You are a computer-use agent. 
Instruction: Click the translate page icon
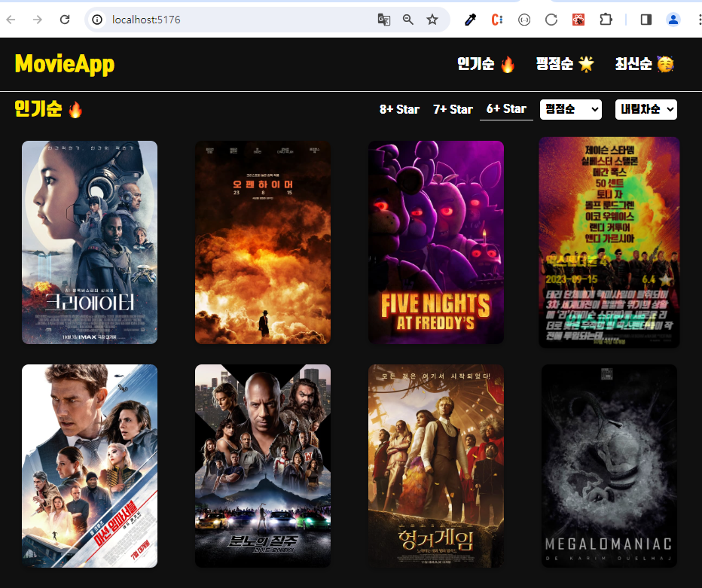[x=383, y=20]
